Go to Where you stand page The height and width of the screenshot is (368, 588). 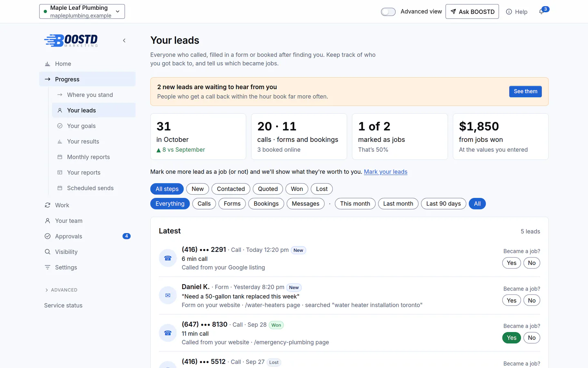point(94,95)
